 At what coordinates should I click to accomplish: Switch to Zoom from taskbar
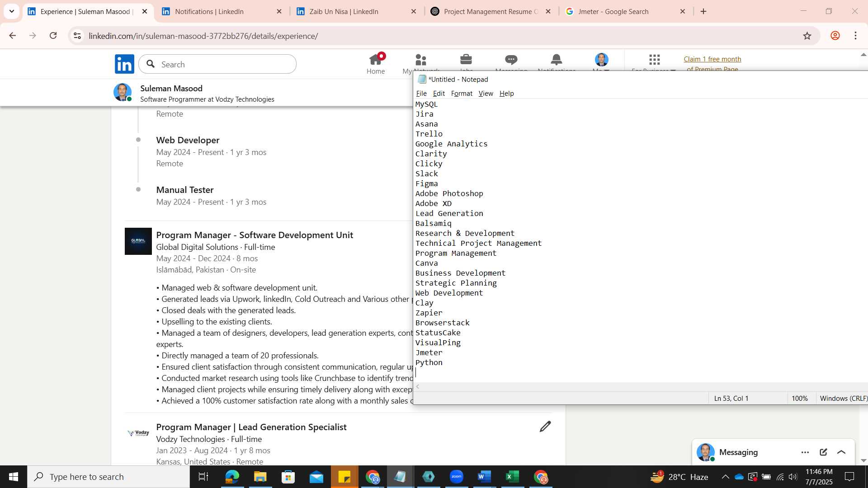click(457, 477)
